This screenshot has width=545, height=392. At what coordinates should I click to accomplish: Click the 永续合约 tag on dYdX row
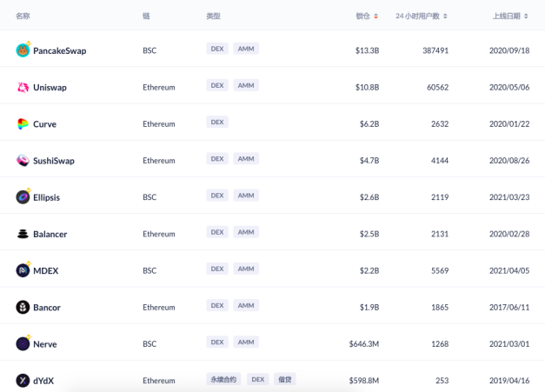223,379
